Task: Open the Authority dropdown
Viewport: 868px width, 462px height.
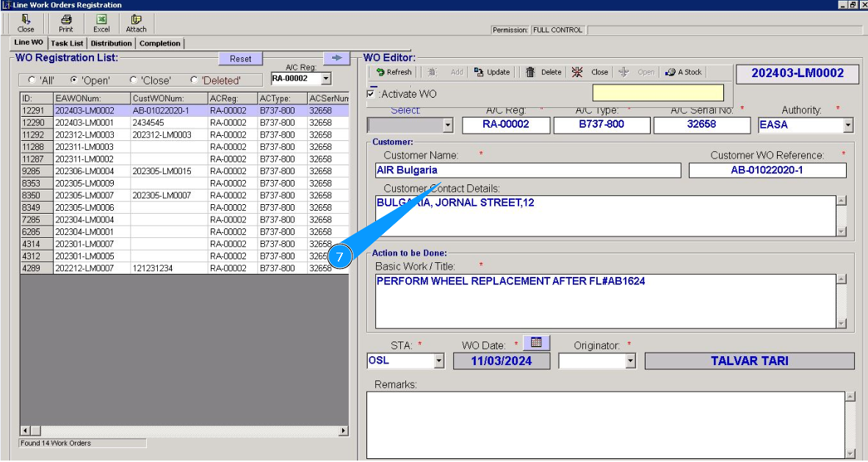Action: click(848, 126)
